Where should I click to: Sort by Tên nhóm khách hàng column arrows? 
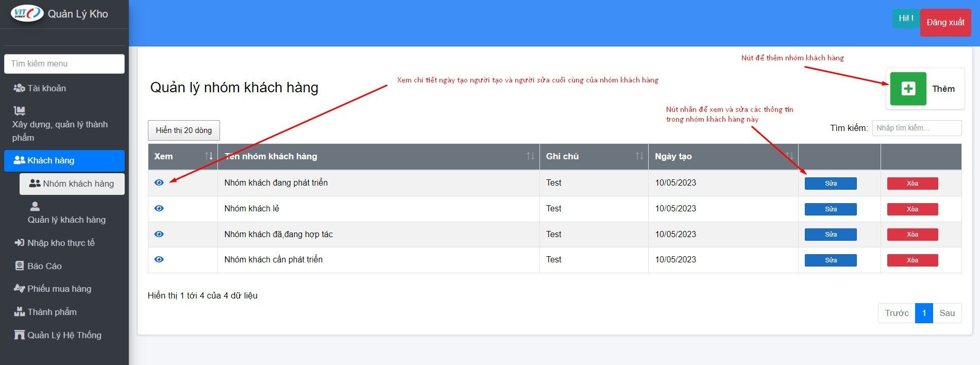tap(530, 156)
